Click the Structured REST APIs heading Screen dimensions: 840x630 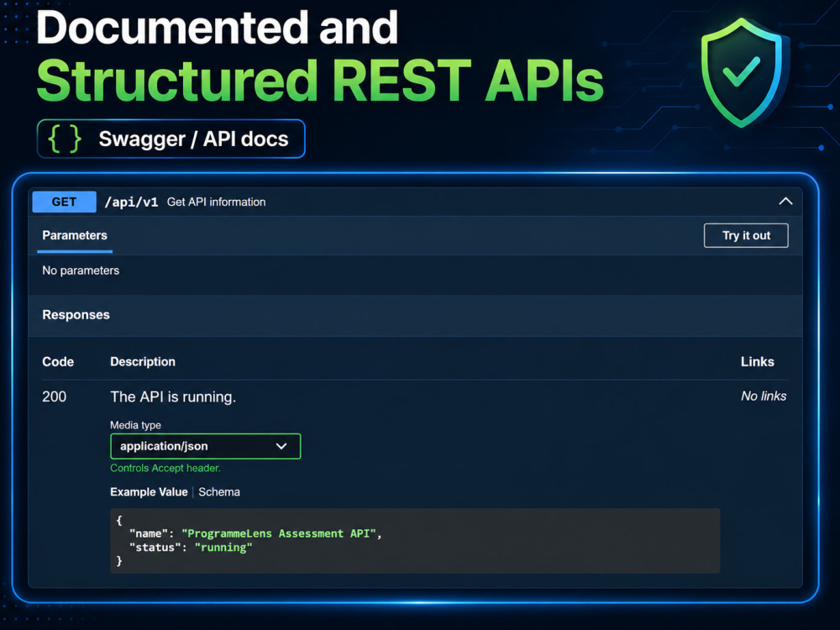pyautogui.click(x=320, y=81)
